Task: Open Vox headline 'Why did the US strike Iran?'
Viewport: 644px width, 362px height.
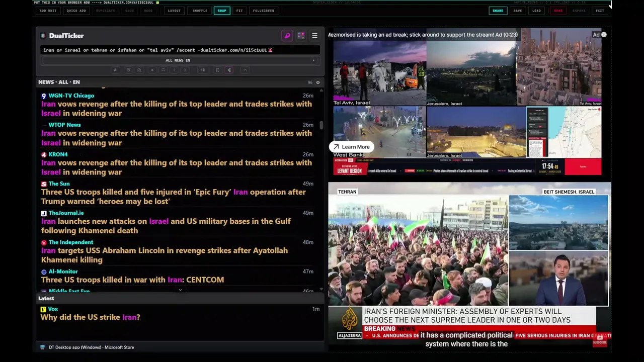Action: tap(91, 317)
